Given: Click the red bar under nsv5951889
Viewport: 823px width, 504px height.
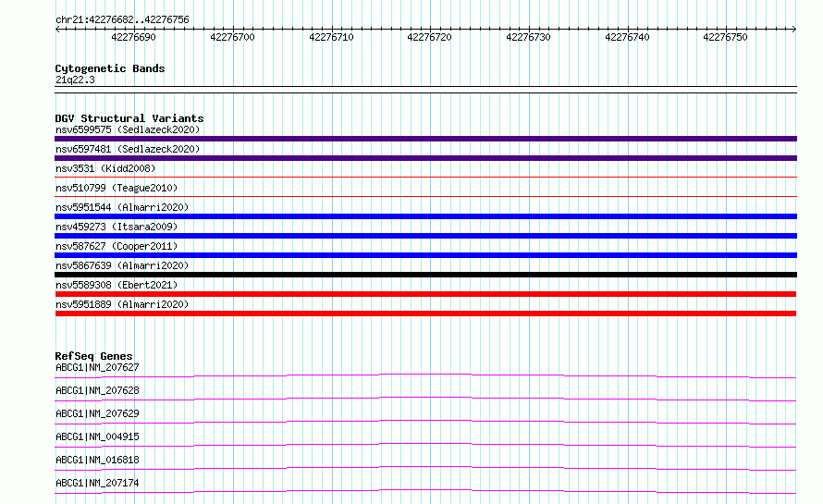Looking at the screenshot, I should point(425,313).
